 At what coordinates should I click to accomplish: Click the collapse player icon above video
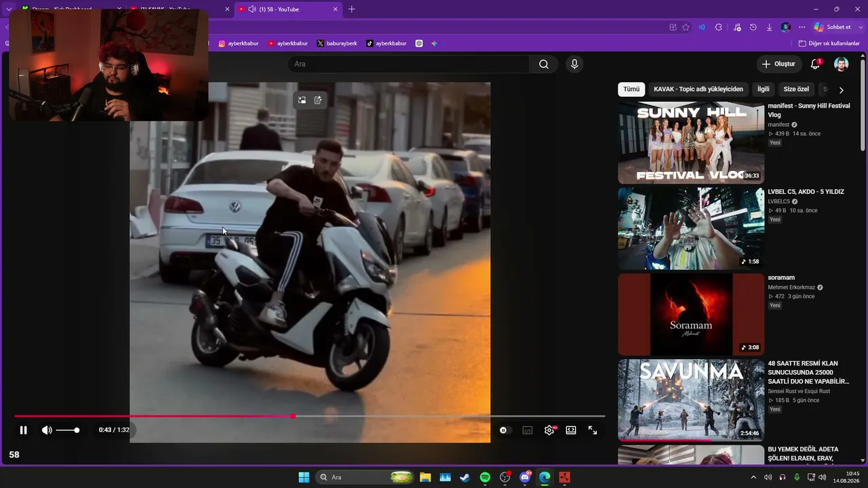(302, 100)
